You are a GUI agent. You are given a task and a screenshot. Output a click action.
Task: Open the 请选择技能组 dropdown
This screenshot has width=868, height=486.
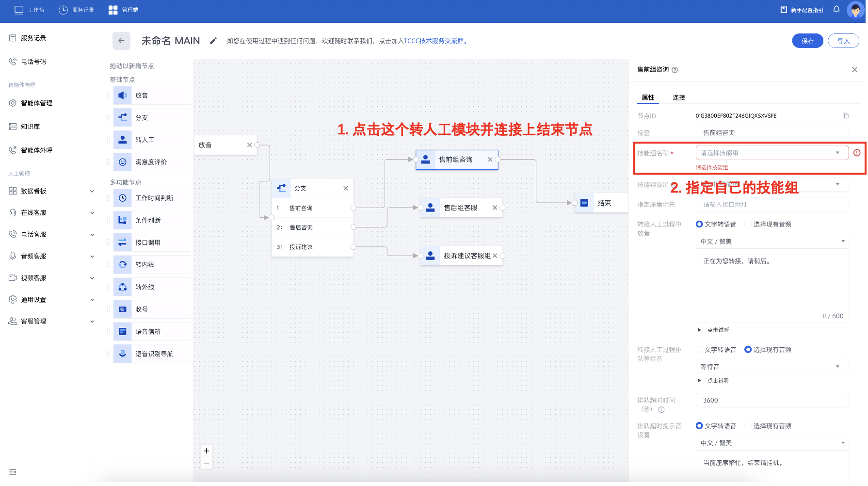(x=771, y=153)
